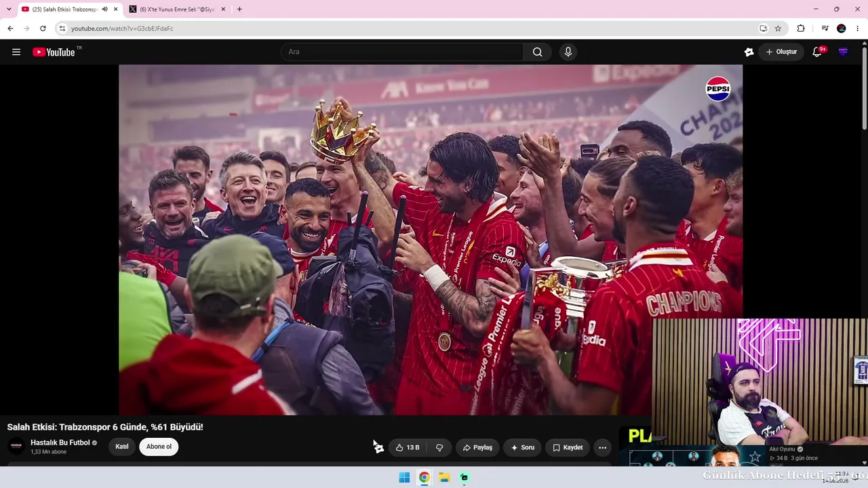
Task: Save the video with Kaydet
Action: [568, 447]
